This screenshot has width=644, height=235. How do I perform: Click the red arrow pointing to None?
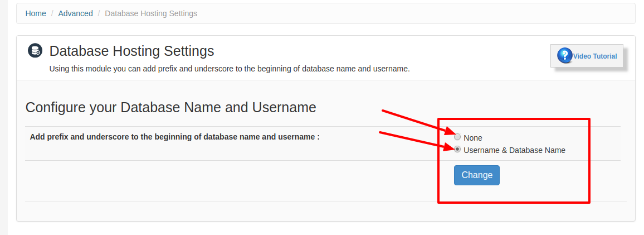418,123
